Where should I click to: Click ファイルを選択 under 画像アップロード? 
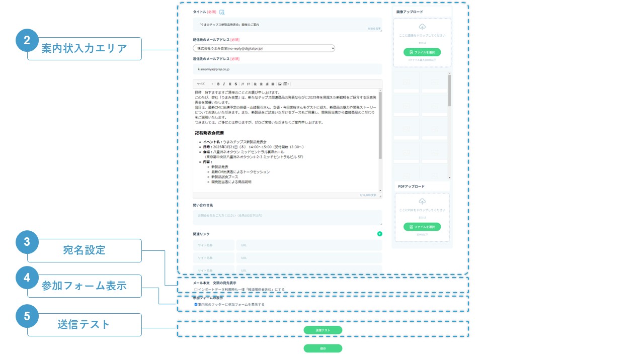tap(422, 52)
